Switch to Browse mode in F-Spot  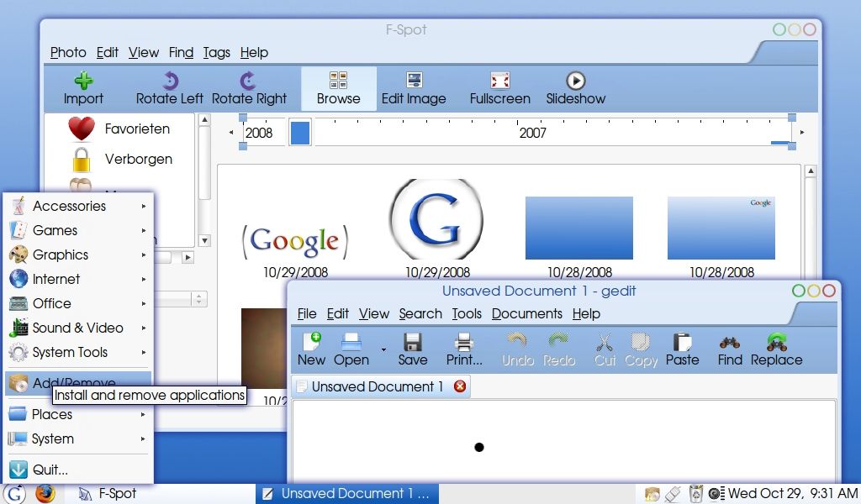(339, 89)
